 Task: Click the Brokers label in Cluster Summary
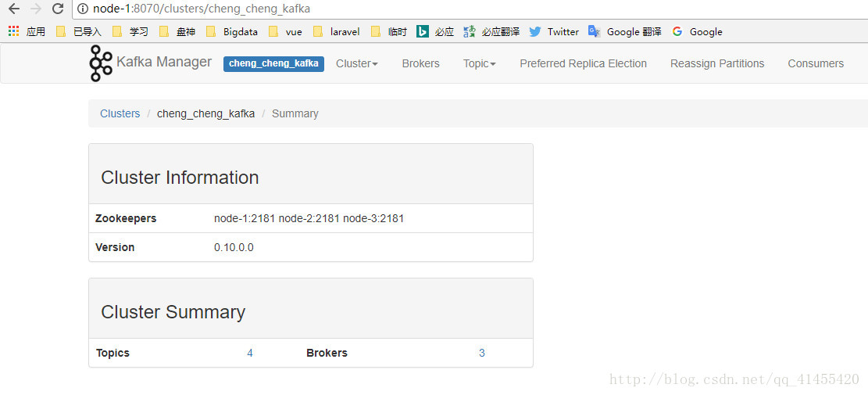pyautogui.click(x=327, y=353)
